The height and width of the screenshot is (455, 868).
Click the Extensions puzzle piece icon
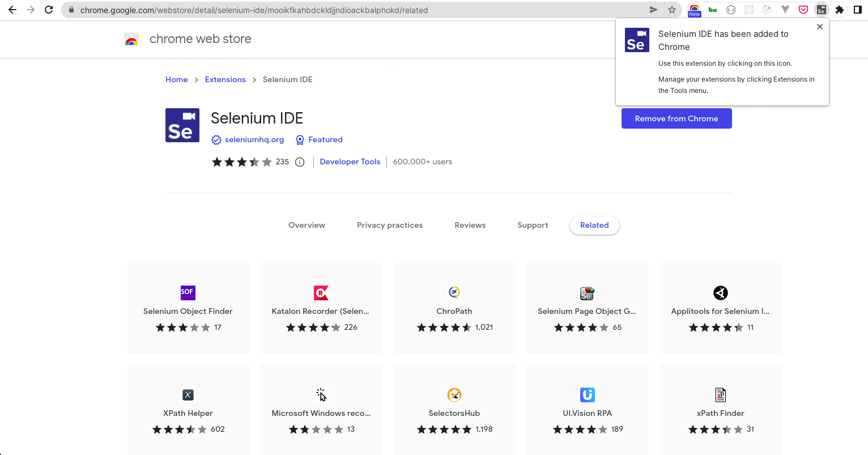point(839,10)
